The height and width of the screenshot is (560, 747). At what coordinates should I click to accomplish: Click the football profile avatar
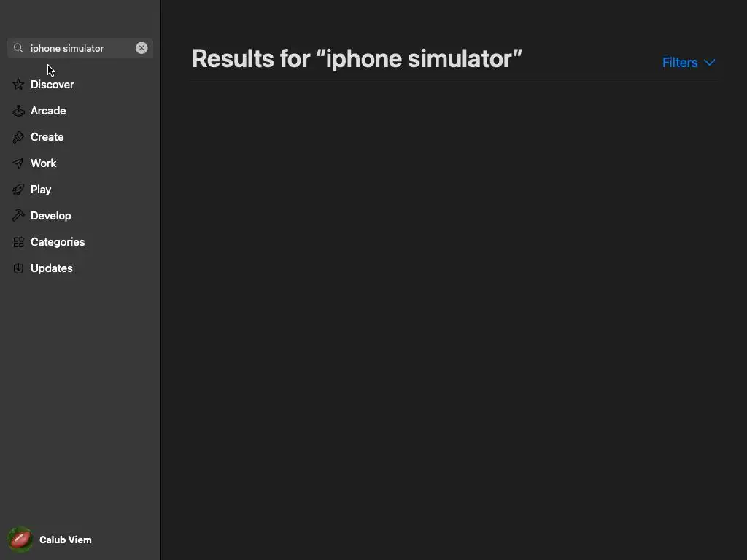click(x=20, y=540)
